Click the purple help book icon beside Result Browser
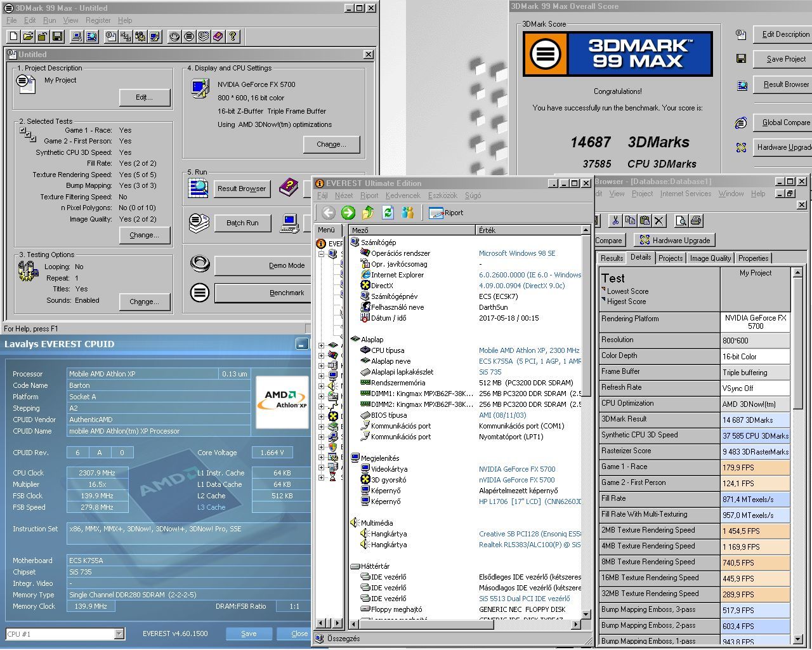Screen dimensions: 812x650 (x=289, y=187)
